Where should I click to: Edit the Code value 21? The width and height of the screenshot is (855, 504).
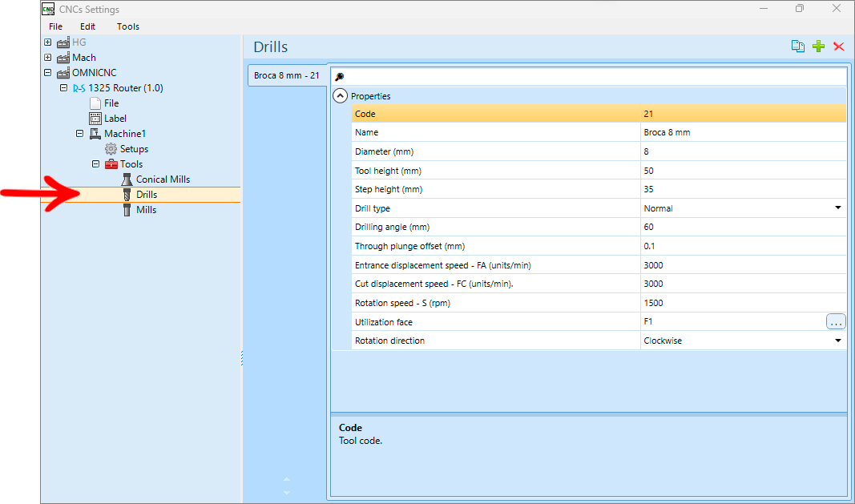[x=744, y=114]
